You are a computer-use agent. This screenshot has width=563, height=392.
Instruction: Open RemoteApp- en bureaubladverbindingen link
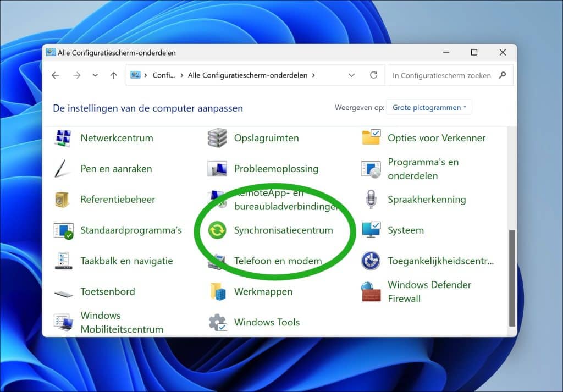[x=286, y=200]
